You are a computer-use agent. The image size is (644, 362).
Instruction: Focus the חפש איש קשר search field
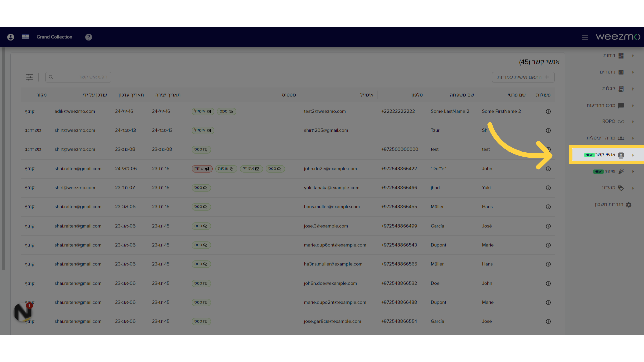point(78,77)
